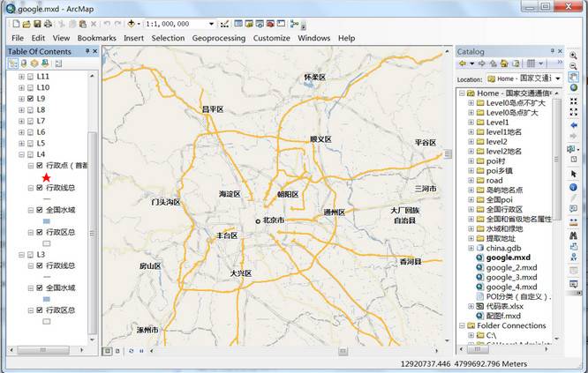Refresh the map display
Image resolution: width=588 pixels, height=373 pixels.
[131, 351]
